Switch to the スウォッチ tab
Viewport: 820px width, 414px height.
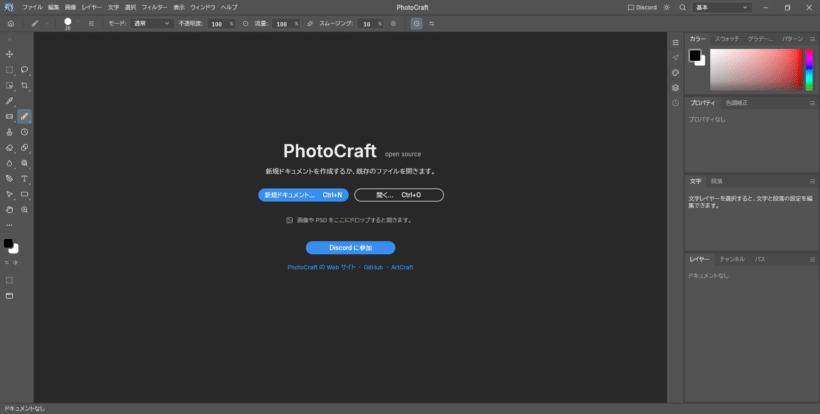tap(727, 39)
